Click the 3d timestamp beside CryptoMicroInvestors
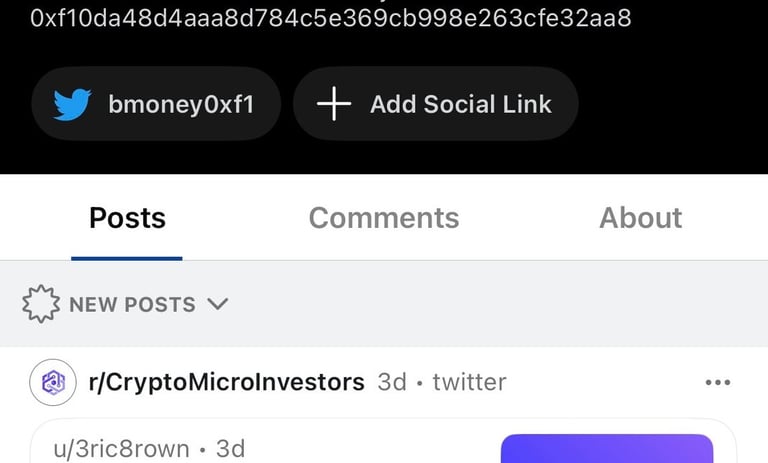Viewport: 768px width, 463px height. click(392, 382)
